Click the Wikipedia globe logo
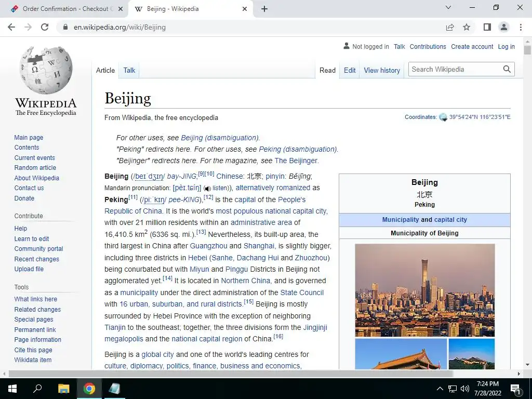Screen dimensions: 532x399 [x=46, y=70]
